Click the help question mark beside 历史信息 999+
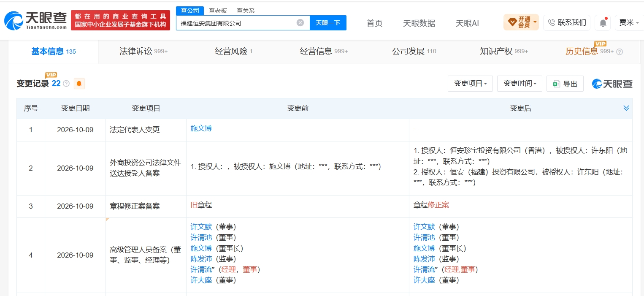644x296 pixels. pyautogui.click(x=620, y=52)
